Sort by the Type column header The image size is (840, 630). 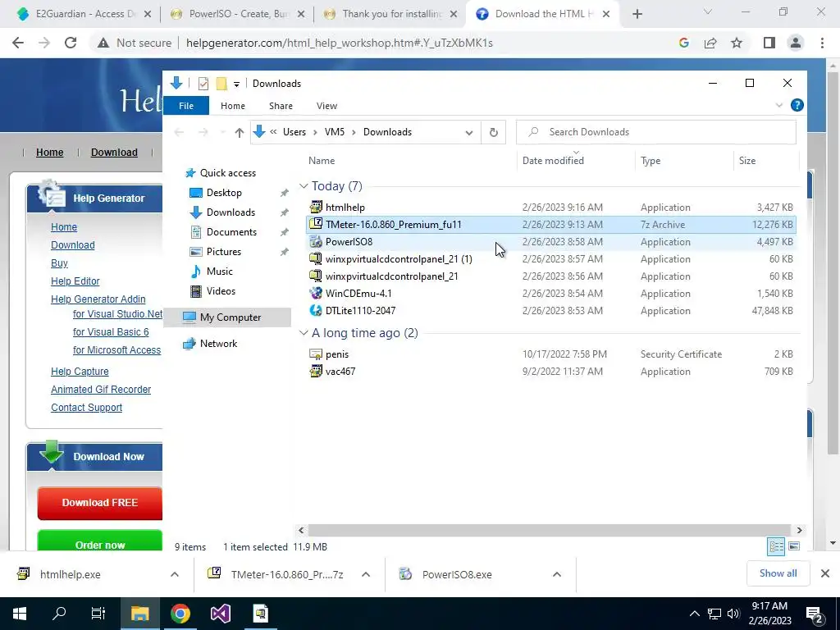(x=651, y=161)
